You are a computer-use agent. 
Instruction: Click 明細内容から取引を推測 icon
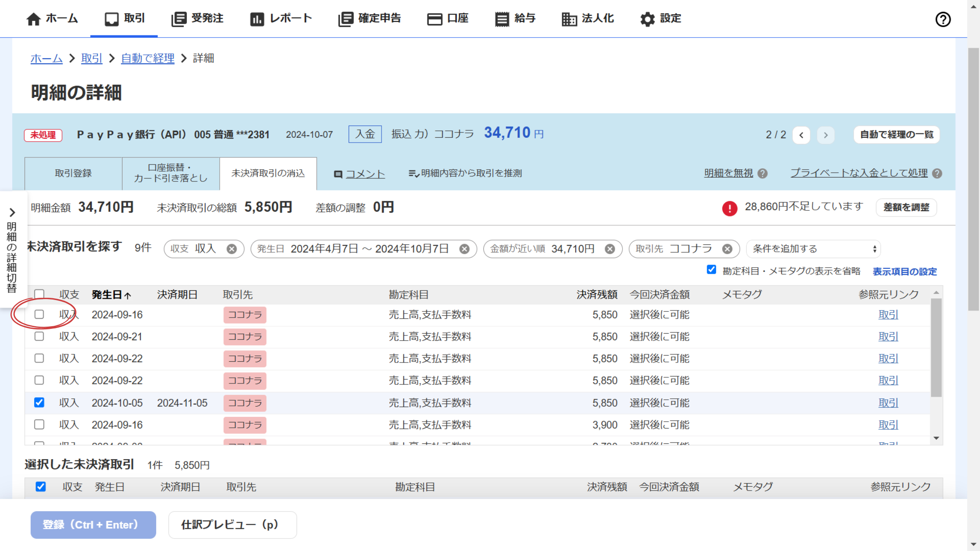tap(413, 174)
